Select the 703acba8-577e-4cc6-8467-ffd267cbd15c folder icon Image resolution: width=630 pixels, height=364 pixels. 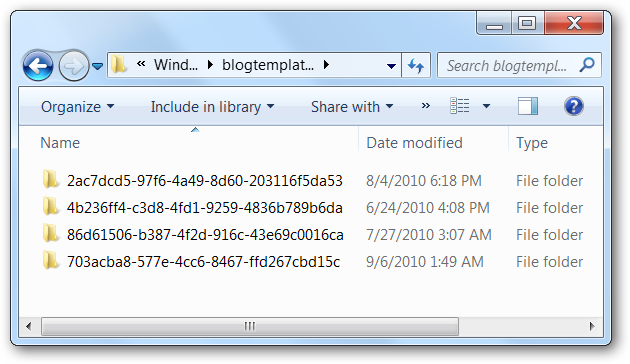51,261
